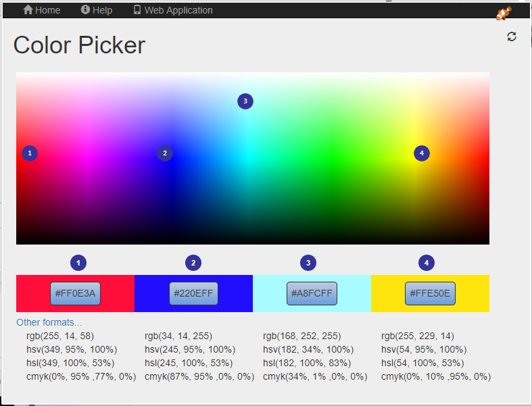Copy the #220EFF hex code button
Image resolution: width=532 pixels, height=406 pixels.
194,293
